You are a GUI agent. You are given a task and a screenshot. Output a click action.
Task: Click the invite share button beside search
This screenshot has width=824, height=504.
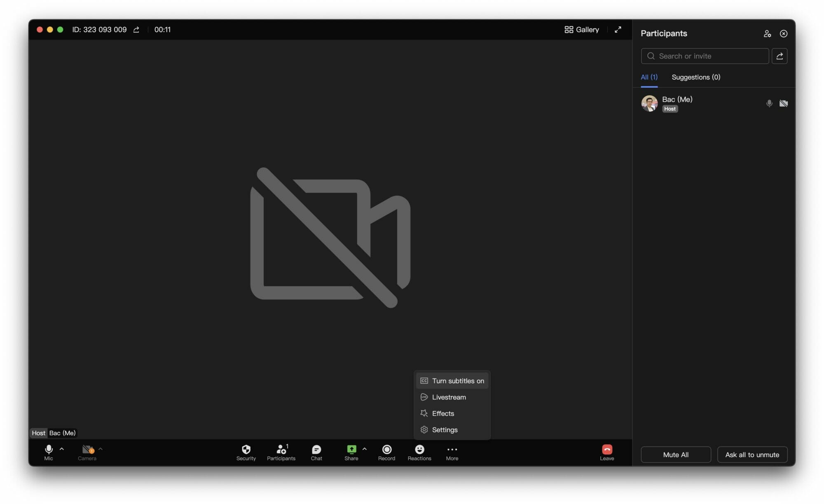click(780, 56)
